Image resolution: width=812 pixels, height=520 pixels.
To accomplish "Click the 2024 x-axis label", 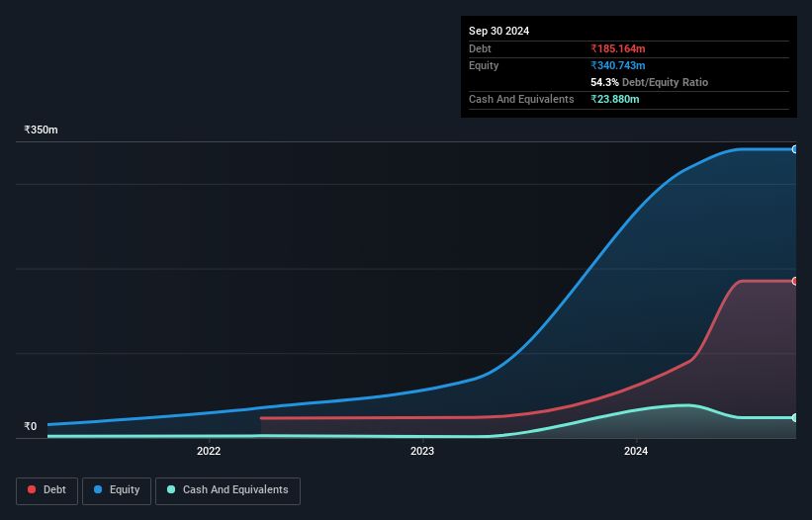I will click(x=636, y=451).
